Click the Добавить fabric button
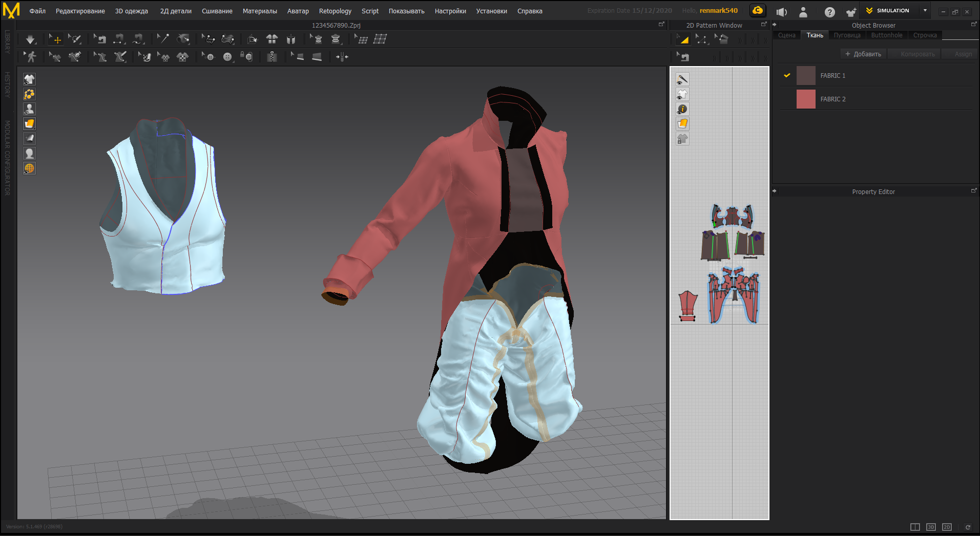Image resolution: width=980 pixels, height=536 pixels. pyautogui.click(x=863, y=54)
